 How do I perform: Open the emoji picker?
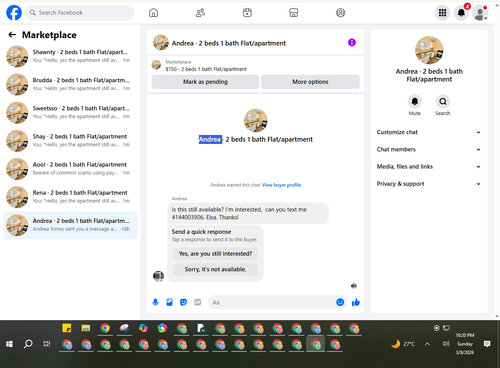click(x=340, y=302)
